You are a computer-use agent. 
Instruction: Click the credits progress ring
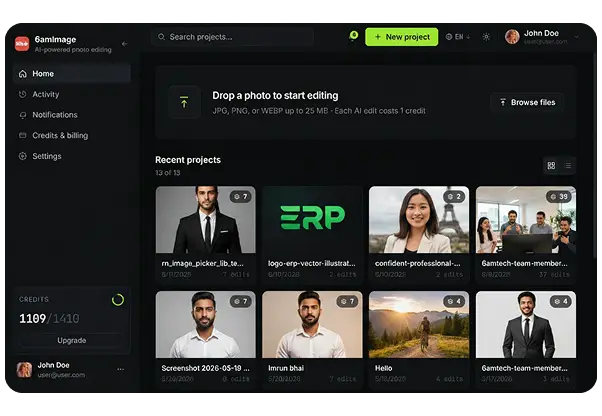(x=118, y=300)
